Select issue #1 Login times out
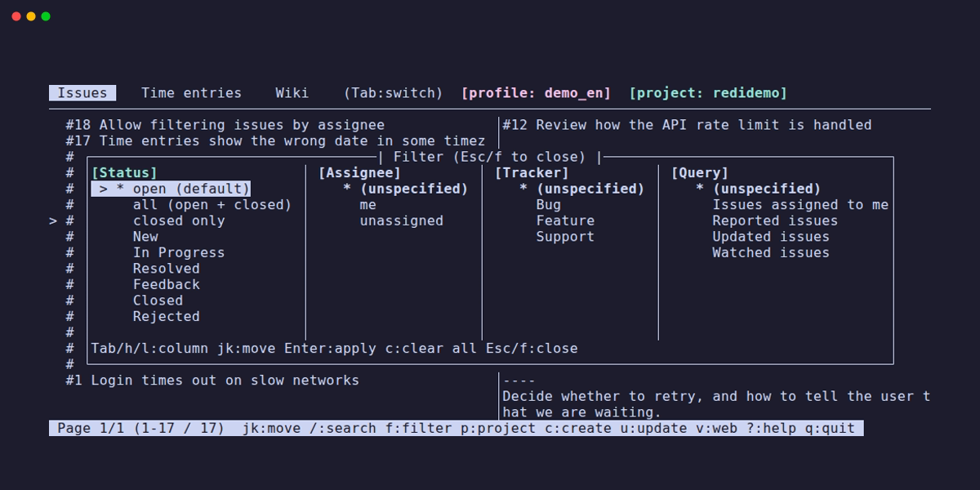 212,381
